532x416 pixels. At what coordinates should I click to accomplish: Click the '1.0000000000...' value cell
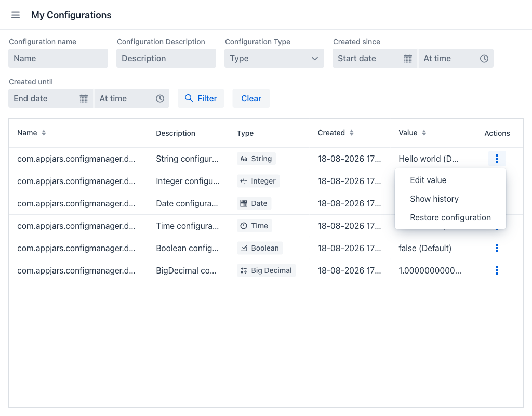[430, 270]
